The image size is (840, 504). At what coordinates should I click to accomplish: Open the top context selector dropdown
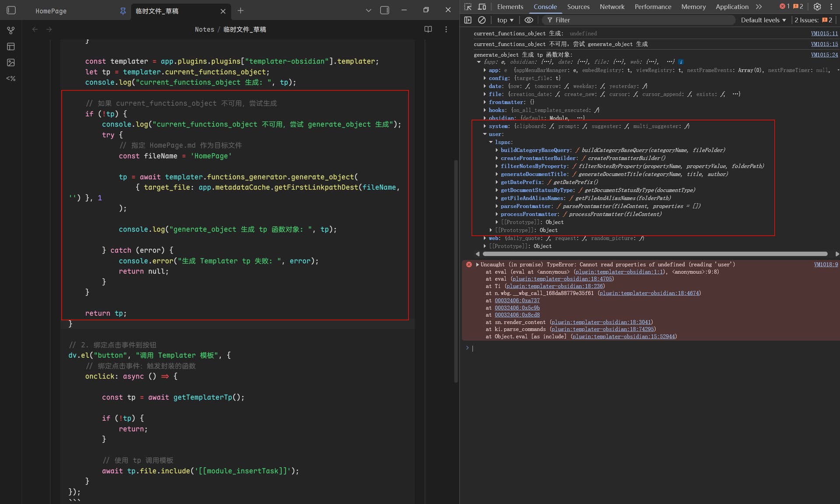[x=505, y=20]
